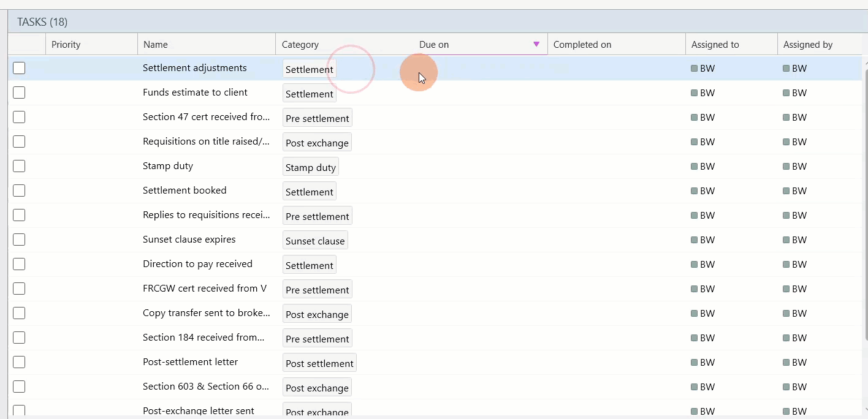Mark Sunset clause expires task checkbox
868x419 pixels.
[x=19, y=240]
